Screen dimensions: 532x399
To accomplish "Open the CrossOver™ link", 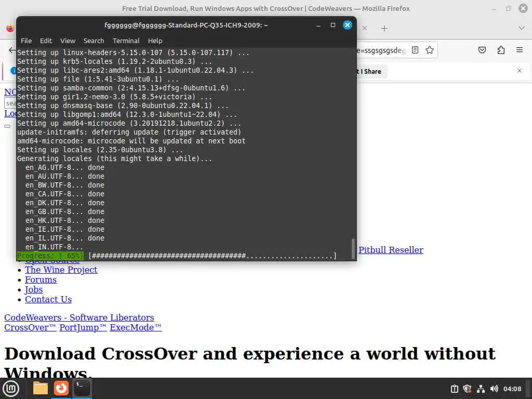I will 30,327.
